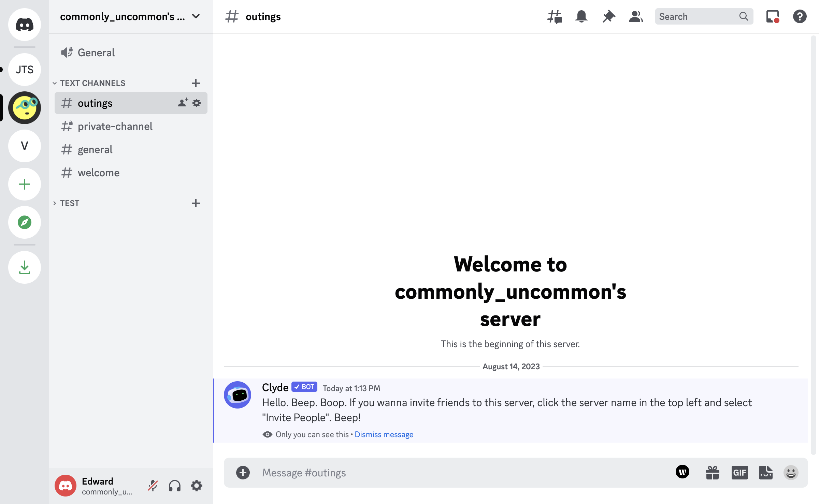Toggle microphone mute
This screenshot has width=819, height=504.
coord(153,486)
